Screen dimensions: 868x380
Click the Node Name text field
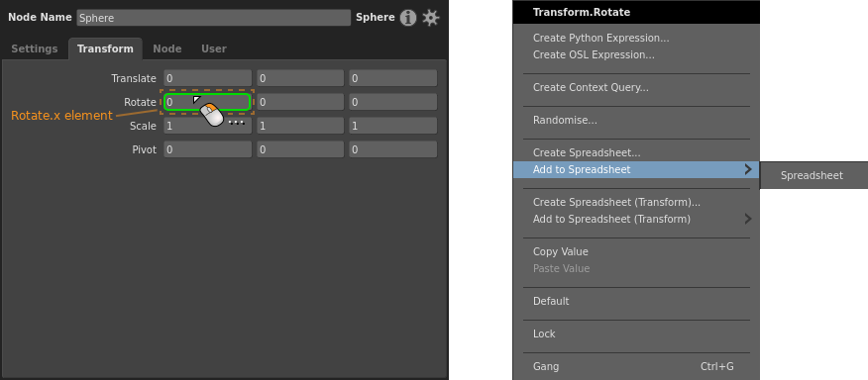[x=214, y=18]
